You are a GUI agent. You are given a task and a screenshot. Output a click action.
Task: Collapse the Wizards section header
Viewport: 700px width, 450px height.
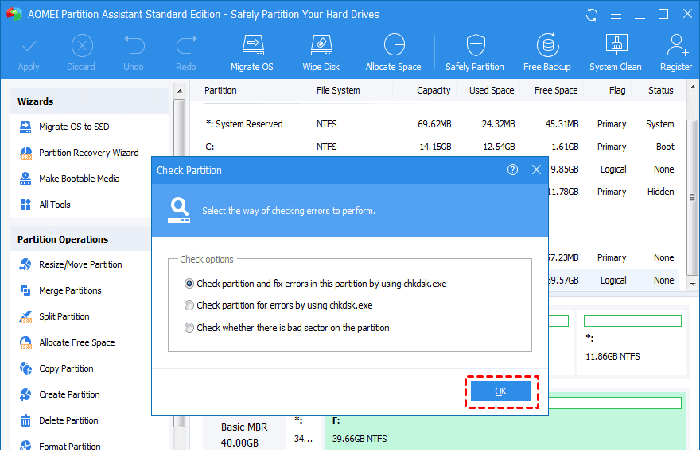pos(90,102)
